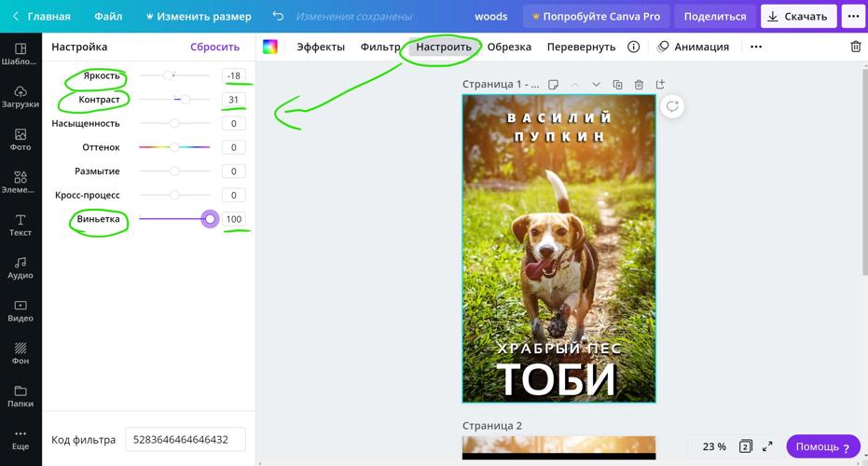
Task: Click the Виньетка slider handle
Action: pyautogui.click(x=210, y=219)
